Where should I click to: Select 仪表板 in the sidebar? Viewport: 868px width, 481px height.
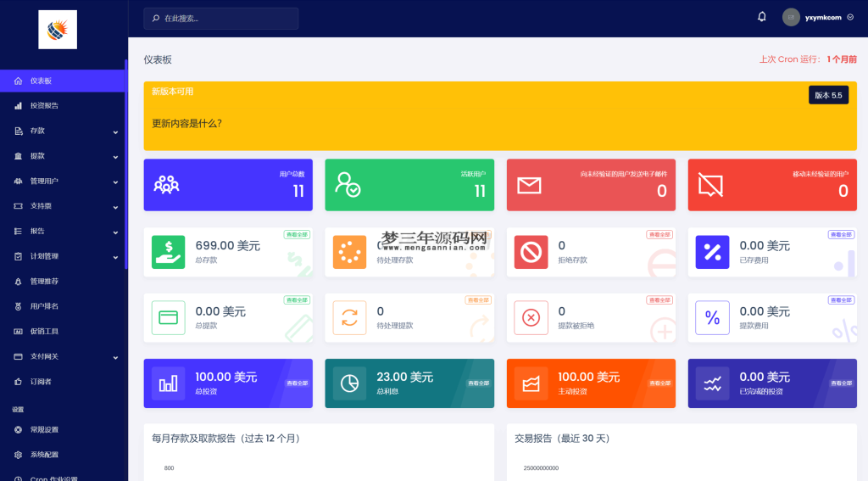63,81
